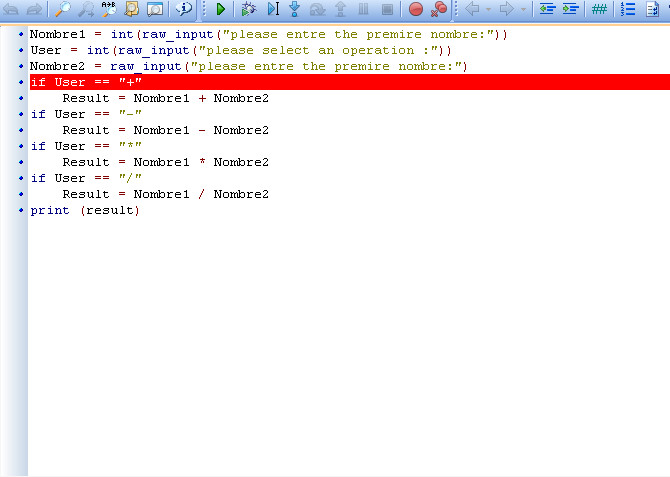Toggle line numbers icon
This screenshot has height=477, width=670.
pos(628,9)
